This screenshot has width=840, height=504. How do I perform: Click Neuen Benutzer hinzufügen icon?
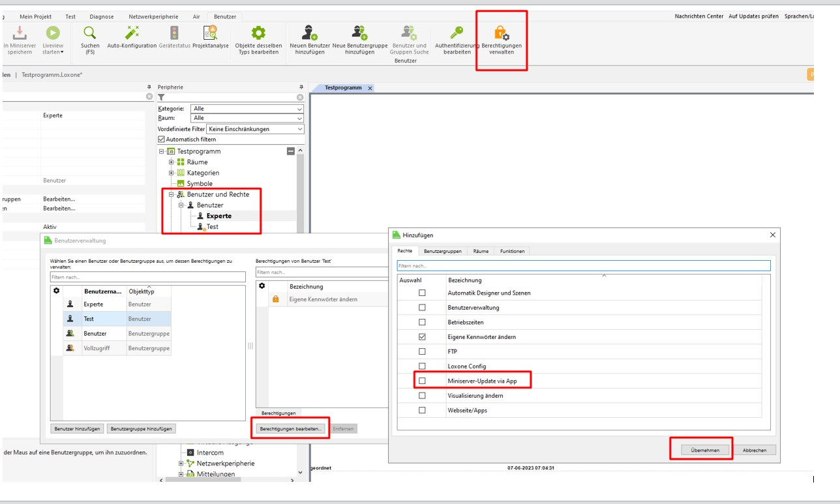point(309,33)
